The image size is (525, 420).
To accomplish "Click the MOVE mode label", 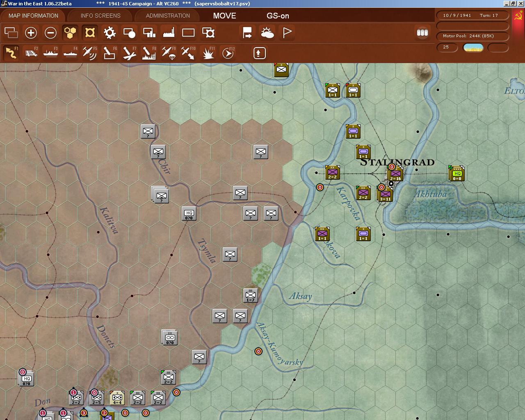I will coord(224,16).
